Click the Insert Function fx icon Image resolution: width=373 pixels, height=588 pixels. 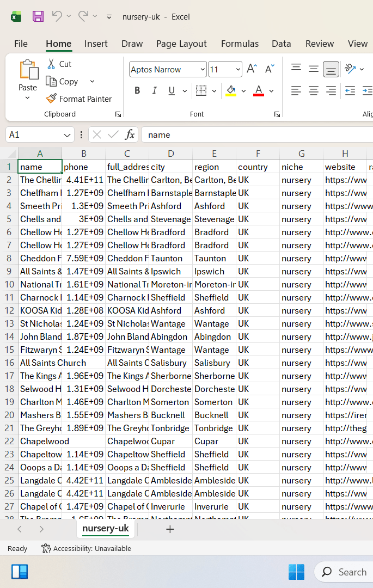(x=130, y=134)
